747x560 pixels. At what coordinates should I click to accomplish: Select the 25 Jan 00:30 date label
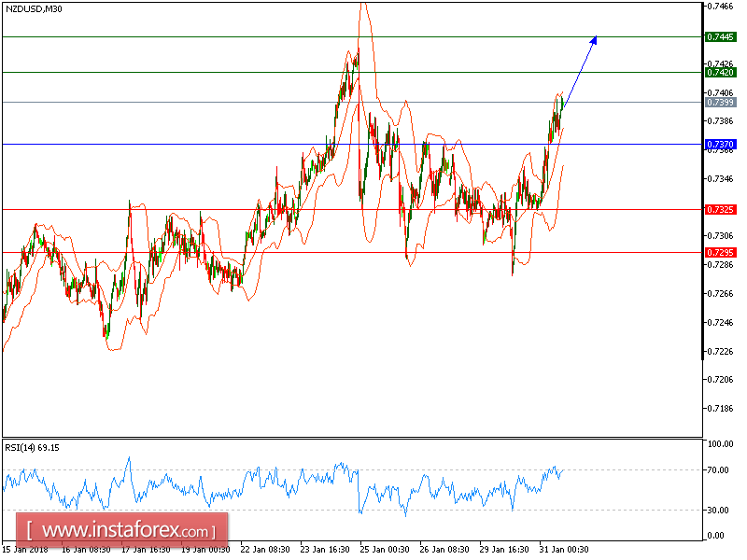tap(387, 550)
